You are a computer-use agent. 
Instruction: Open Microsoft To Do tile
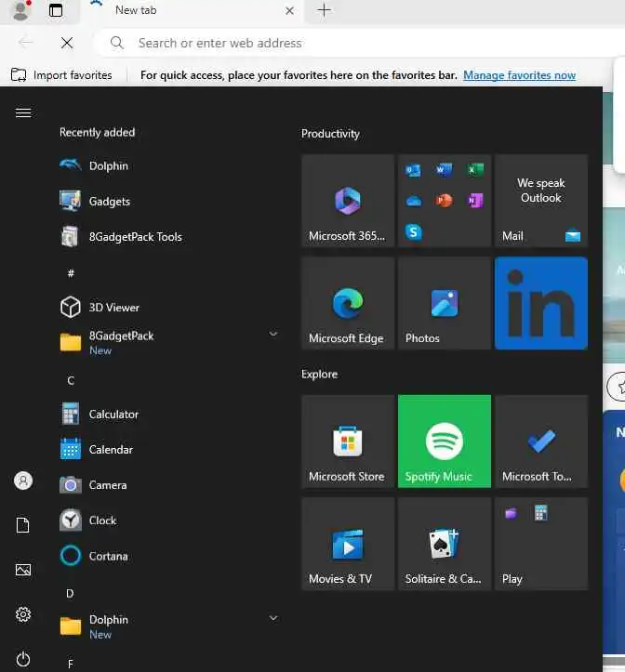click(x=541, y=441)
